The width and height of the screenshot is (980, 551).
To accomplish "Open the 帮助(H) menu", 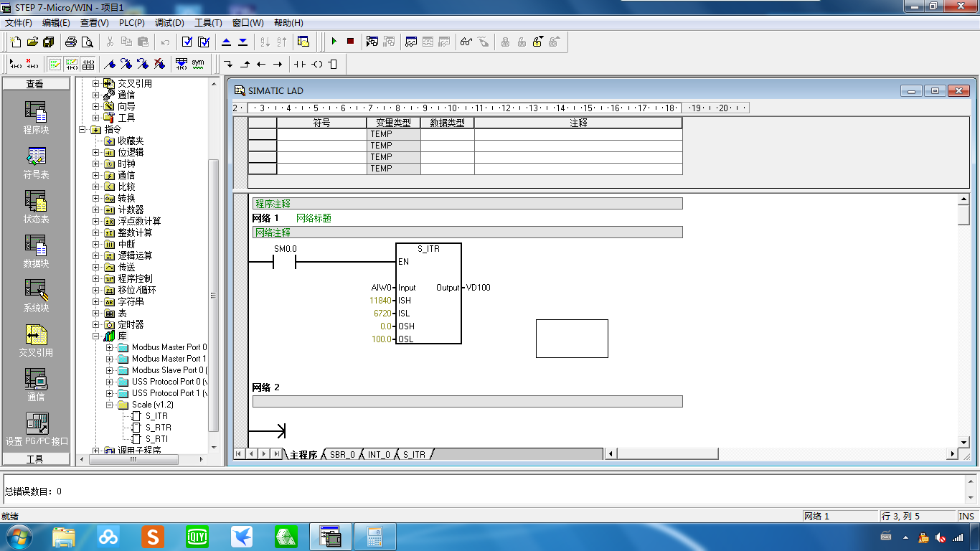I will coord(288,23).
